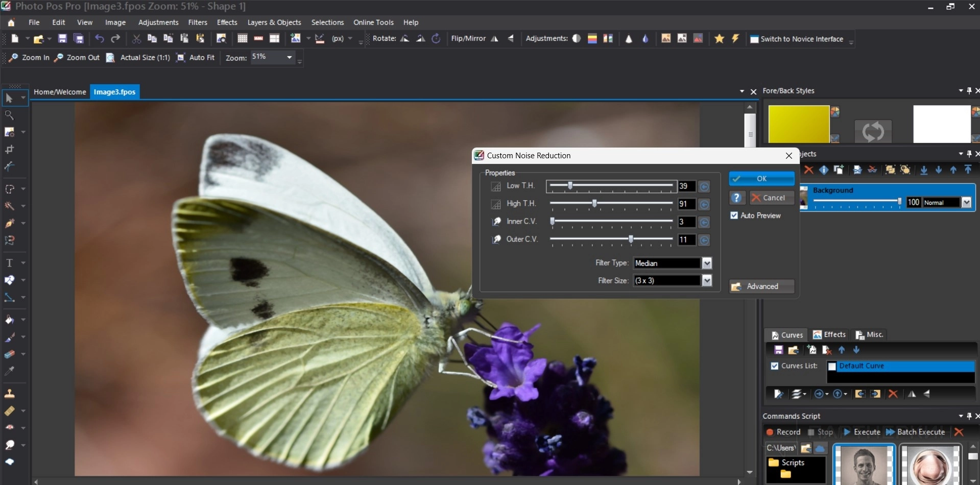Click the Advanced button in dialog
The width and height of the screenshot is (980, 485).
(761, 286)
